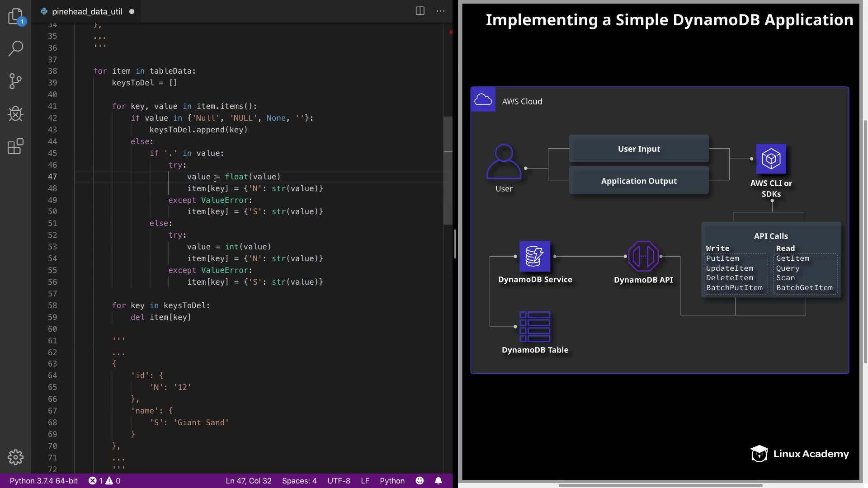Click Ln 47, Col 32 go-to-line

tap(249, 481)
